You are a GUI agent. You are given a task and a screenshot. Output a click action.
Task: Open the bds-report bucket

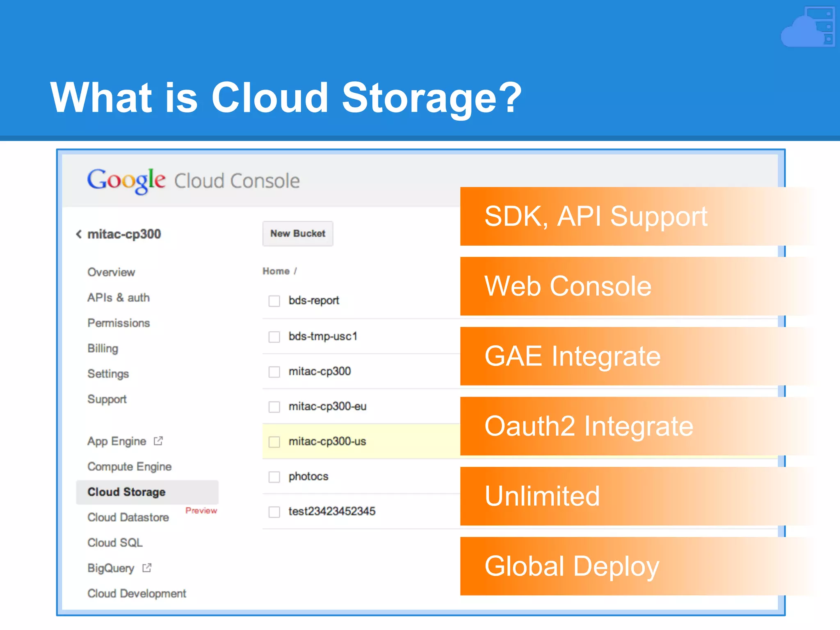coord(314,301)
